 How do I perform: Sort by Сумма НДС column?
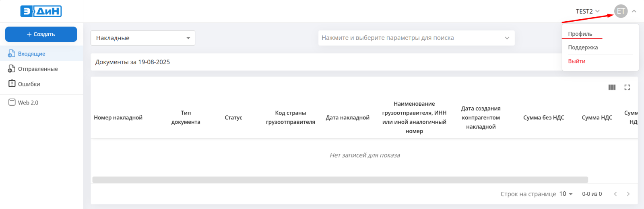(x=597, y=117)
